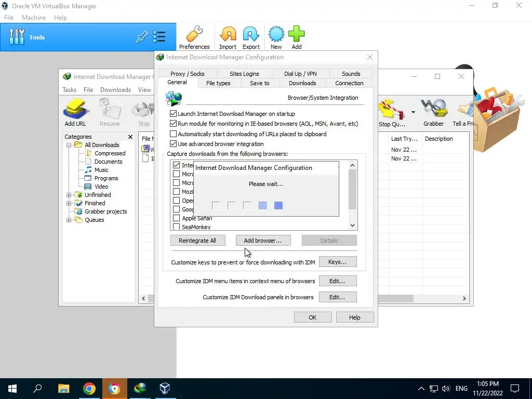Close the Categories panel
The image size is (532, 399).
pos(130,137)
